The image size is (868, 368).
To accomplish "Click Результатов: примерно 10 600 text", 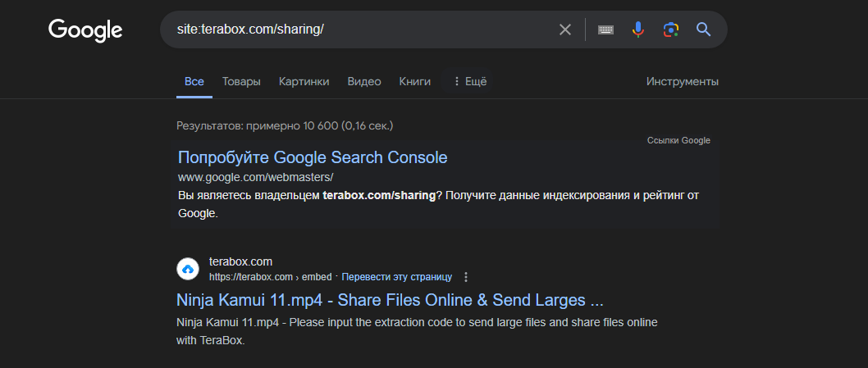I will (285, 126).
